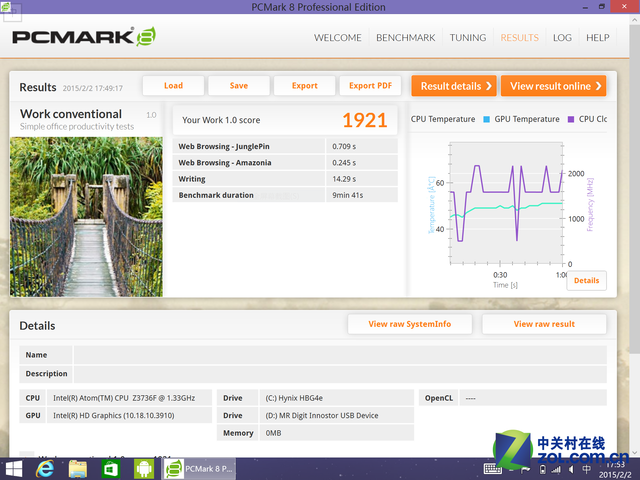Image resolution: width=640 pixels, height=480 pixels.
Task: Open the Windows Start button
Action: click(13, 469)
